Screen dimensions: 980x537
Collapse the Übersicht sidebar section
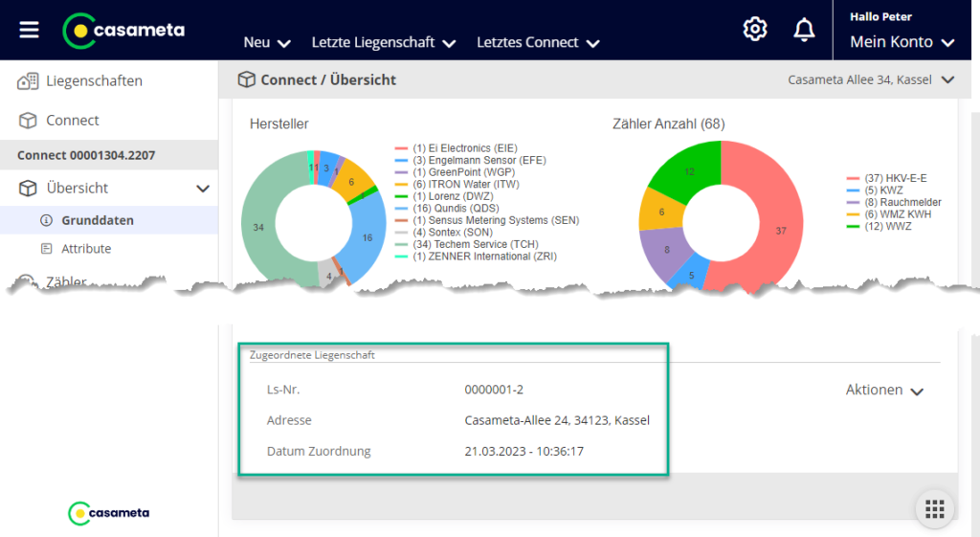coord(202,189)
